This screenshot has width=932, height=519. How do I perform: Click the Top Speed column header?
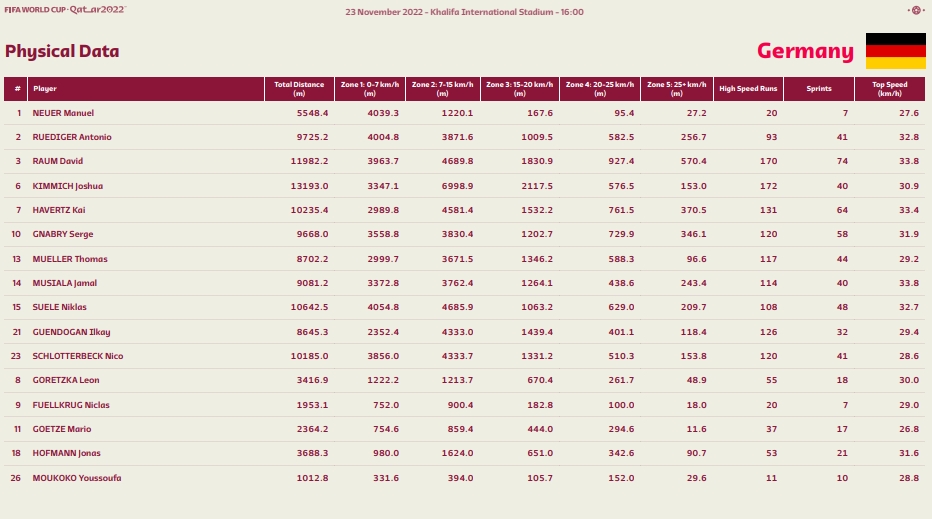pos(890,89)
